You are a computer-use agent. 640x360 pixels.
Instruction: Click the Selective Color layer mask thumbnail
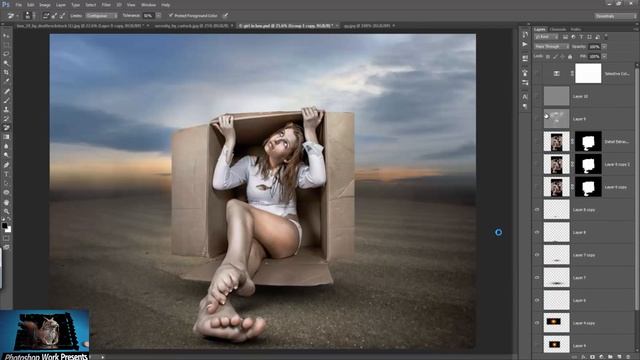(588, 73)
